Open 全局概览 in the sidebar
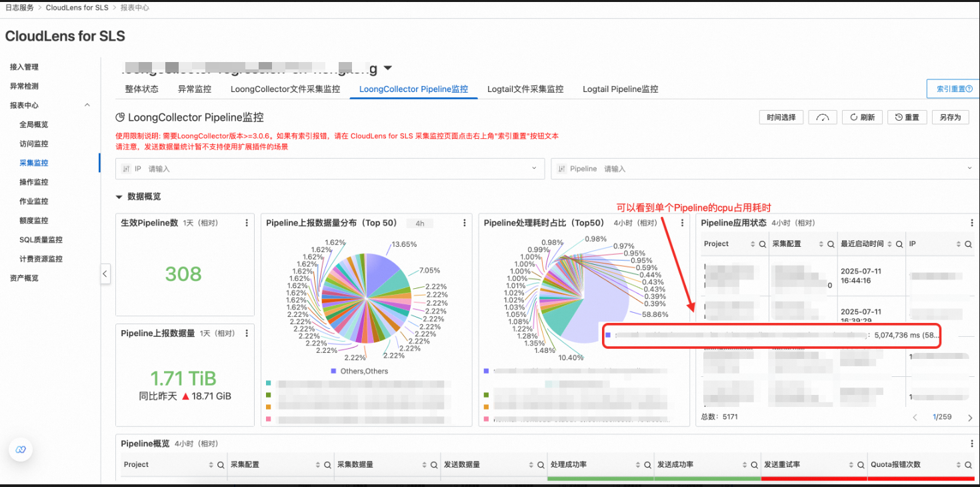Viewport: 980px width, 487px height. (x=34, y=125)
